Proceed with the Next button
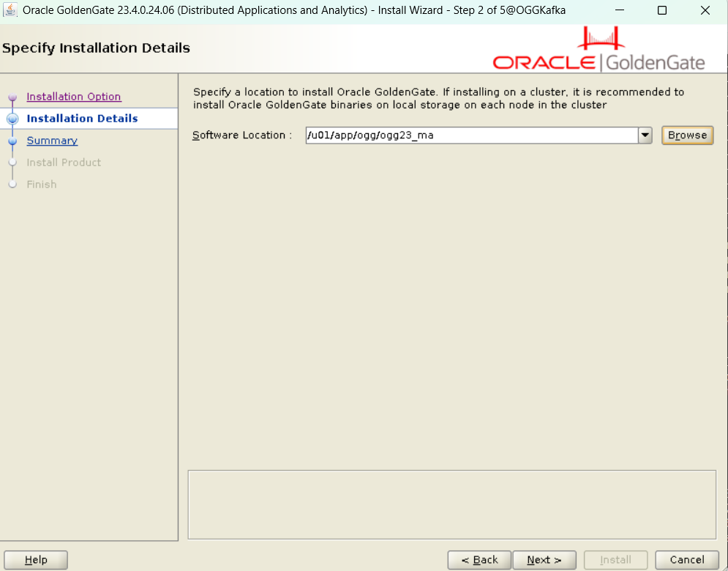 coord(544,560)
